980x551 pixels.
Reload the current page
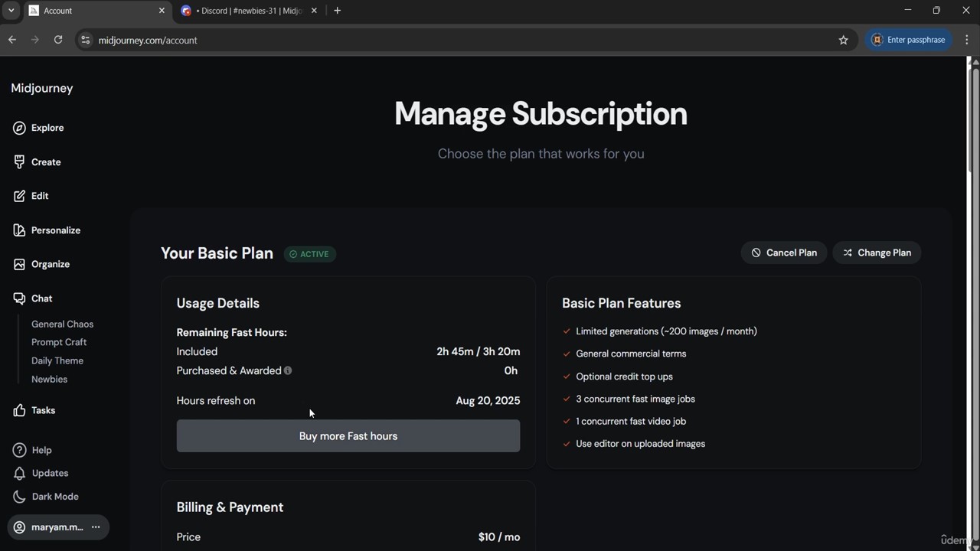tap(58, 40)
